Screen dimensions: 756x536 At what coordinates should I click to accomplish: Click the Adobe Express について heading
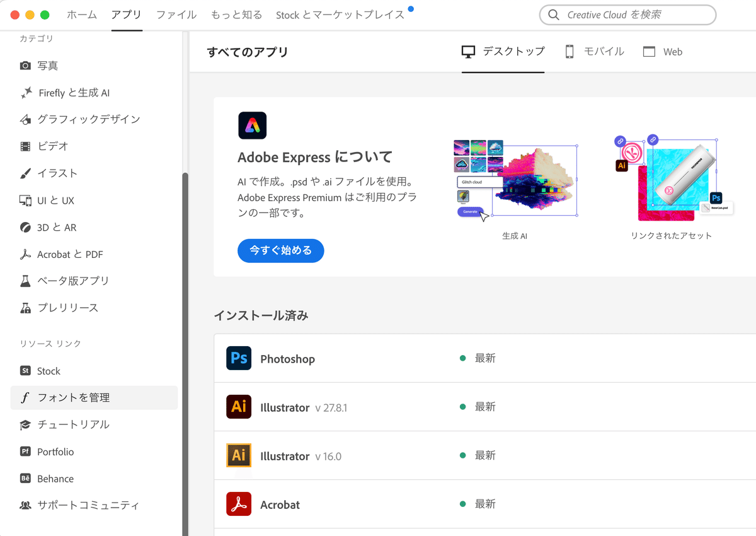(x=315, y=157)
